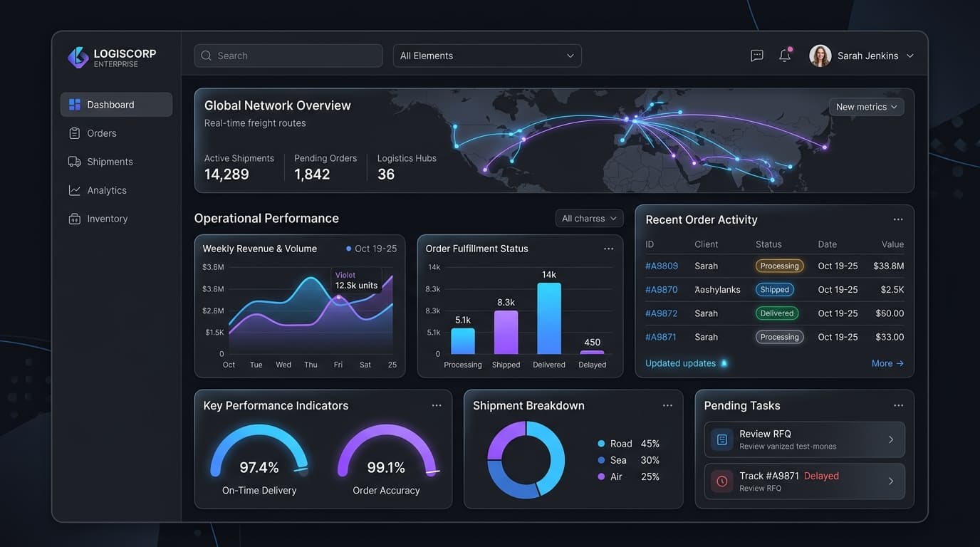The width and height of the screenshot is (980, 547).
Task: Open Shipment Breakdown options menu
Action: pos(667,405)
